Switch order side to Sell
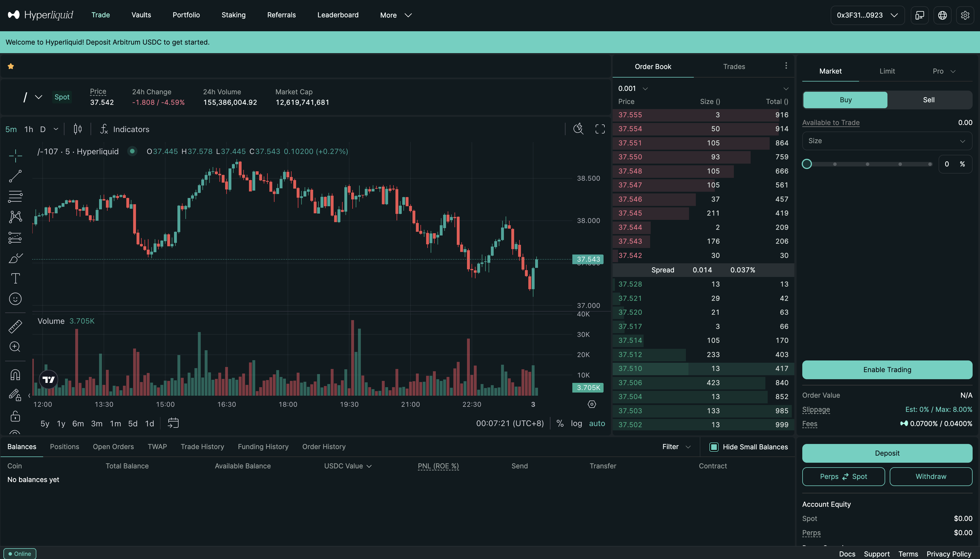The height and width of the screenshot is (559, 980). (x=929, y=100)
